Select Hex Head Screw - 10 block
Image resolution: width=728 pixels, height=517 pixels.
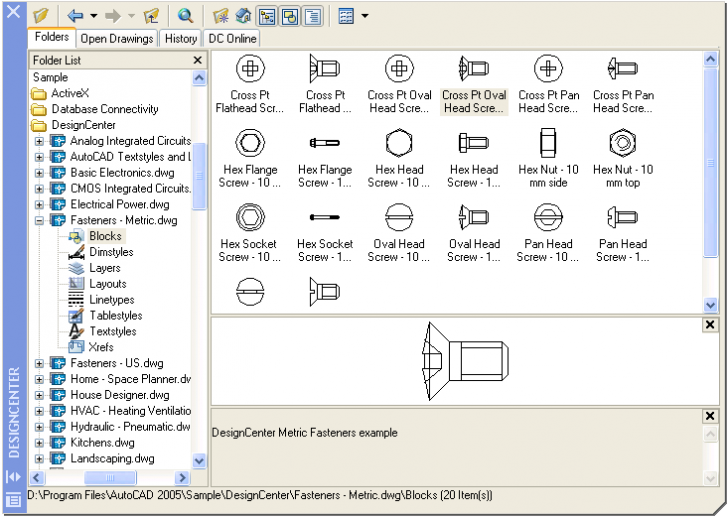pyautogui.click(x=399, y=158)
